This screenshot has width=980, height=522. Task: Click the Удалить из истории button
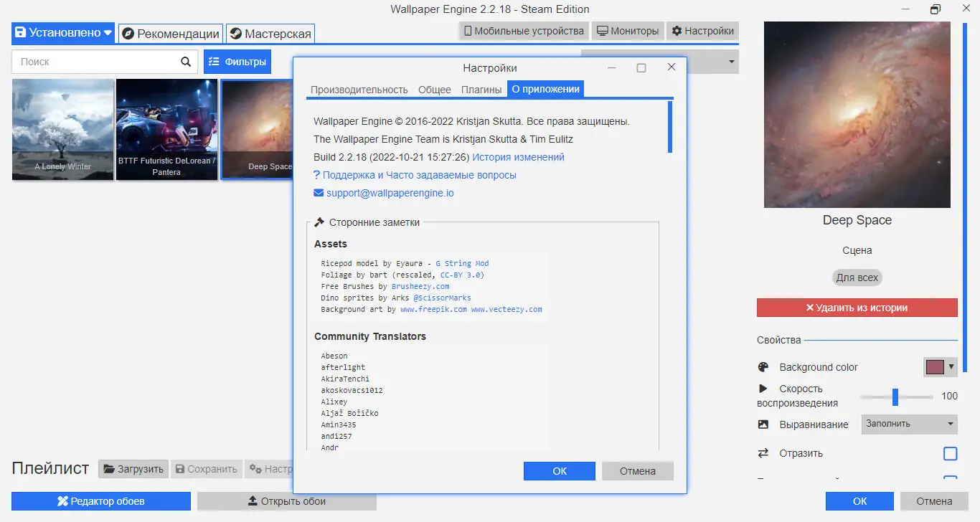[857, 308]
